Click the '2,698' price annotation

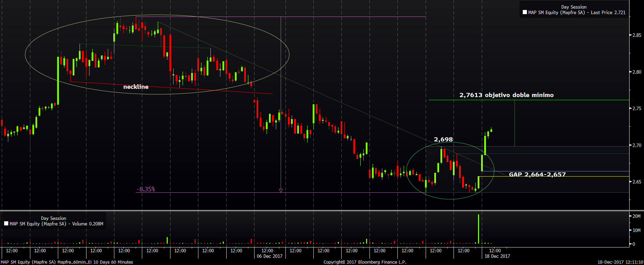pyautogui.click(x=443, y=139)
